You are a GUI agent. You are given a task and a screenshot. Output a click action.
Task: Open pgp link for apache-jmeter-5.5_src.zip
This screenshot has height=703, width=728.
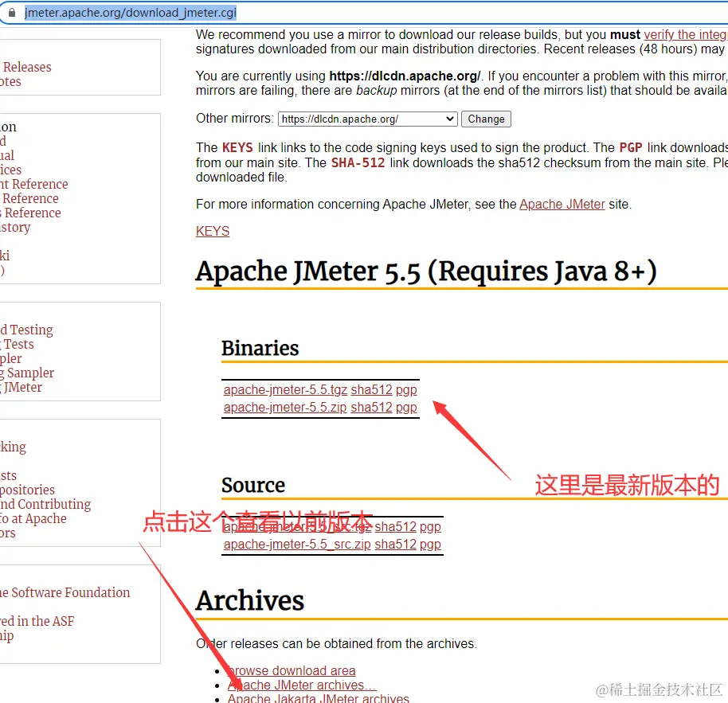(x=430, y=545)
